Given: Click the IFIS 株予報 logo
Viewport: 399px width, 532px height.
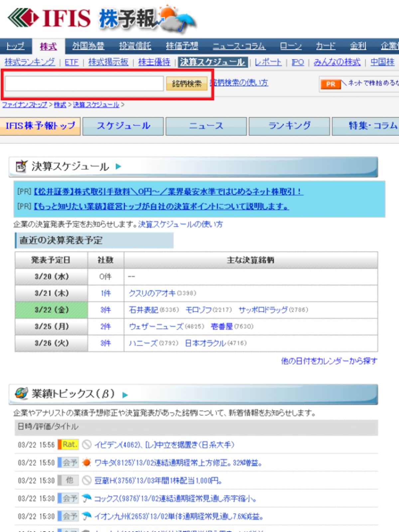Looking at the screenshot, I should (x=102, y=18).
